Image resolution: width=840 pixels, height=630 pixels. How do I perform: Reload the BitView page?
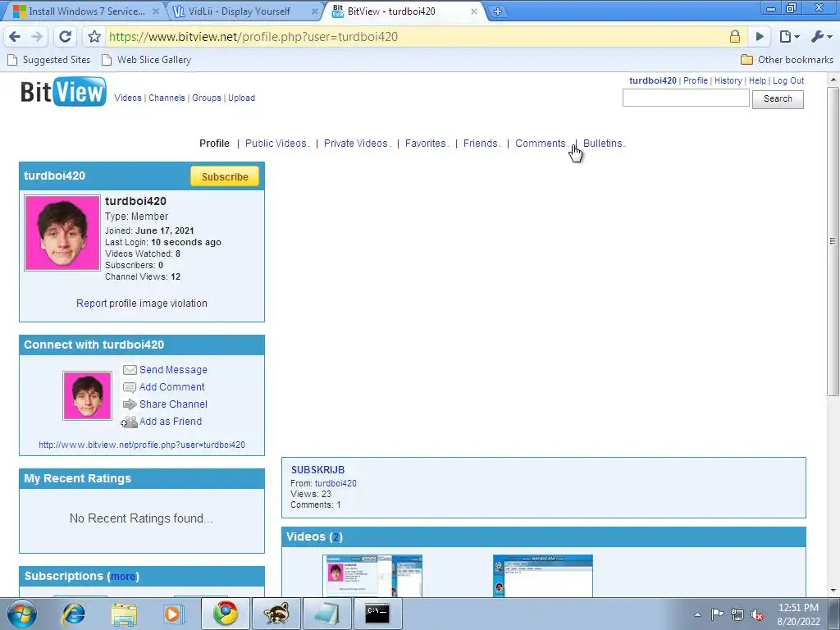[x=65, y=36]
